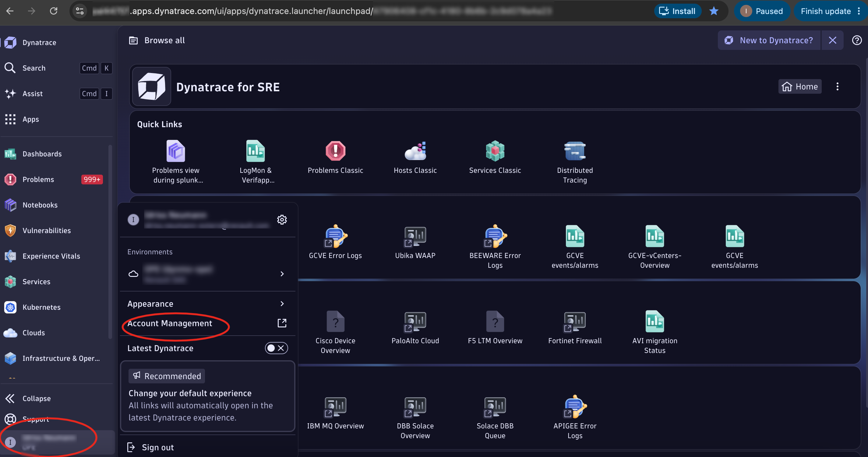The image size is (868, 457).
Task: Open the launchpad three-dot options menu
Action: point(837,86)
